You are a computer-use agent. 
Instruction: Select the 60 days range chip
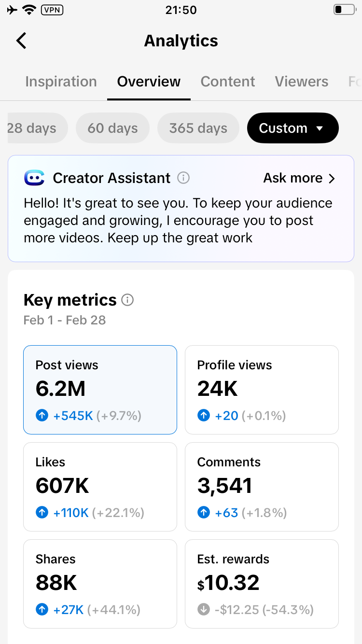112,128
